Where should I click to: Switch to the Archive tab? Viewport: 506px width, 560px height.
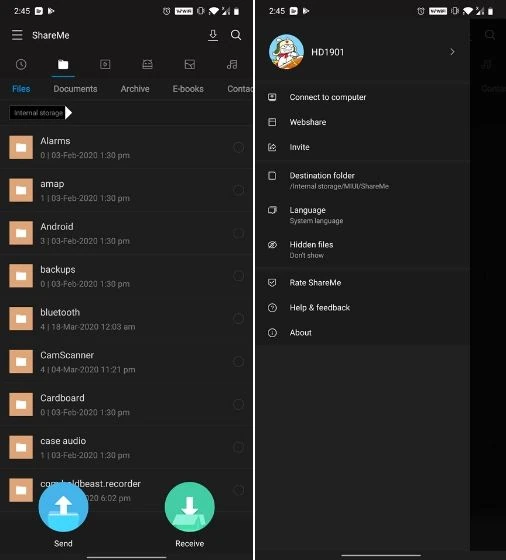pos(135,89)
